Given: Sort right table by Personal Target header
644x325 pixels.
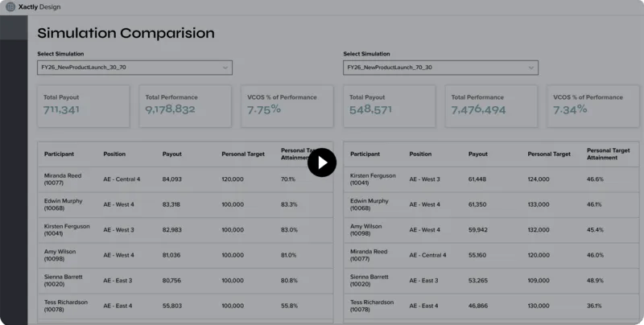Looking at the screenshot, I should tap(549, 154).
